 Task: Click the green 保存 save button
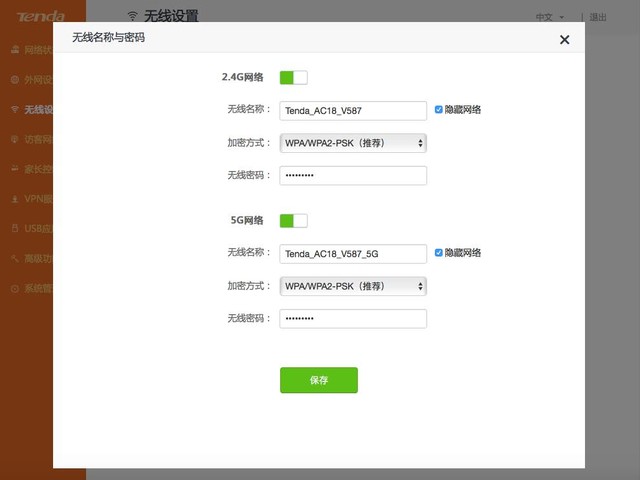point(318,381)
